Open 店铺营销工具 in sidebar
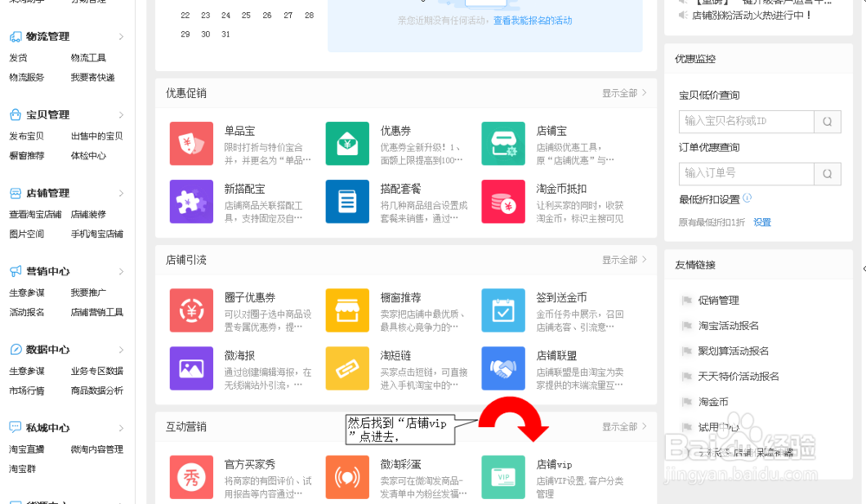The height and width of the screenshot is (504, 866). coord(97,313)
